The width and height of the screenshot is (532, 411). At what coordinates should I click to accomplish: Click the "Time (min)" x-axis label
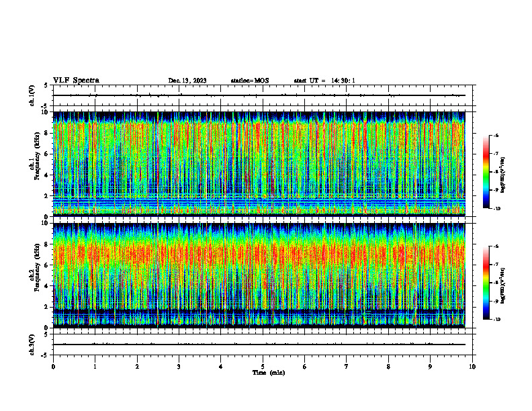[269, 373]
